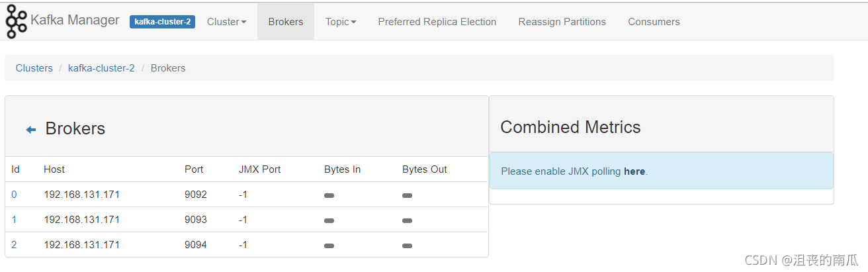The image size is (868, 272).
Task: Go to Reassign Partitions page
Action: pos(562,22)
